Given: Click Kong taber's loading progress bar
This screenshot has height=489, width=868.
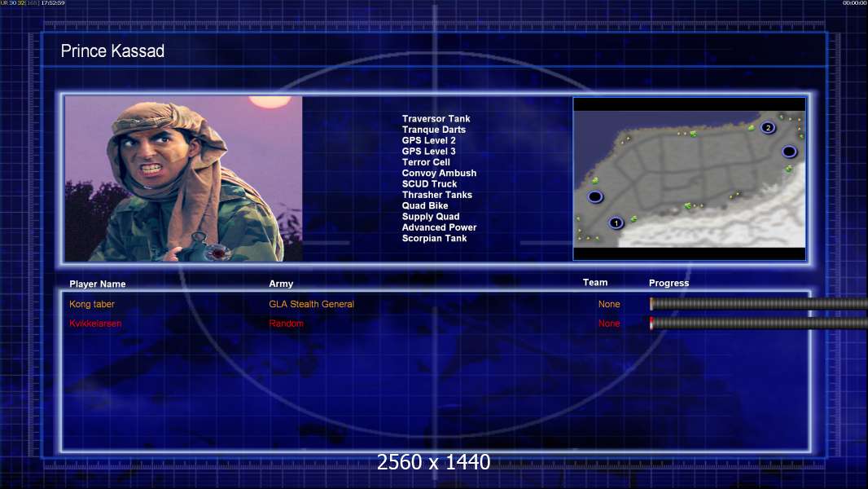Looking at the screenshot, I should tap(758, 303).
